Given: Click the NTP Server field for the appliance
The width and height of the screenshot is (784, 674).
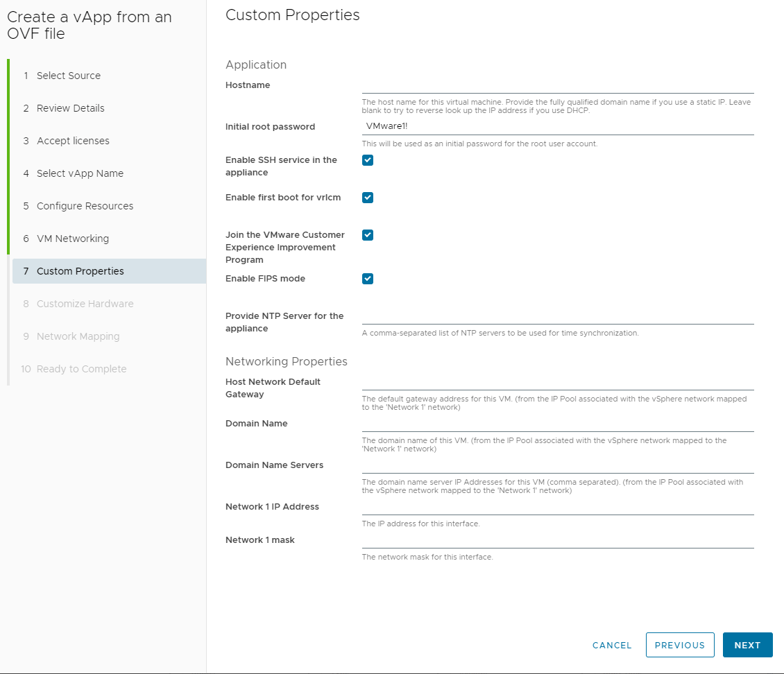Looking at the screenshot, I should tap(555, 319).
